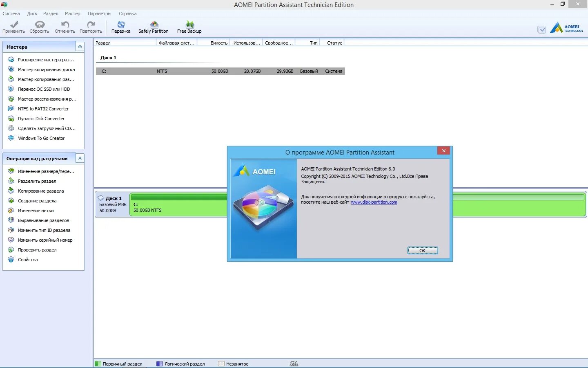Click the AOMEI Technology logo
588x368 pixels.
coord(567,28)
